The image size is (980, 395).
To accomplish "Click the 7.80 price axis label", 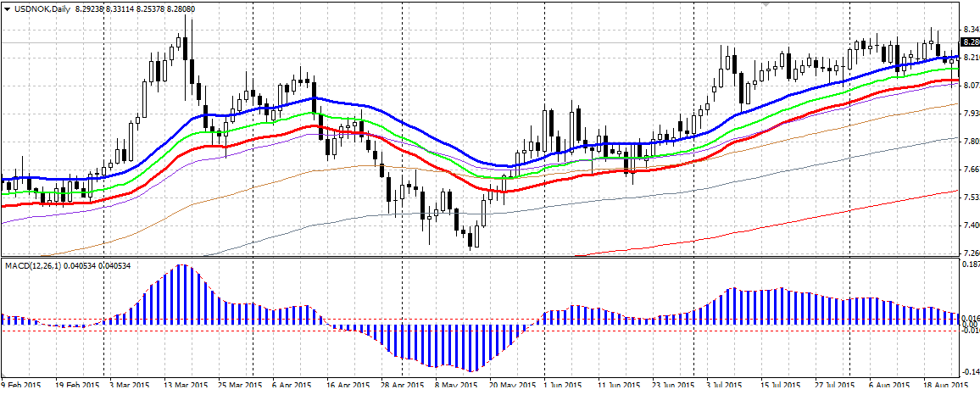I will [x=970, y=142].
